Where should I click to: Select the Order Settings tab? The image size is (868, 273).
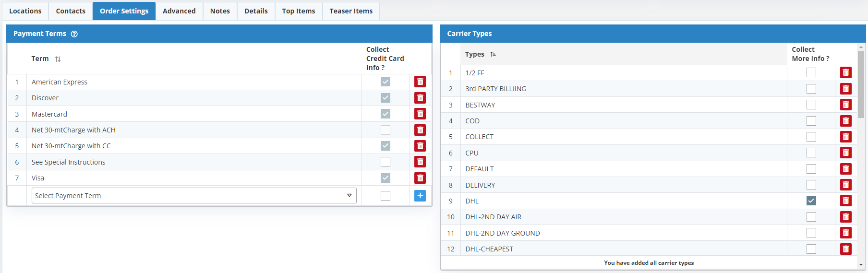(124, 11)
